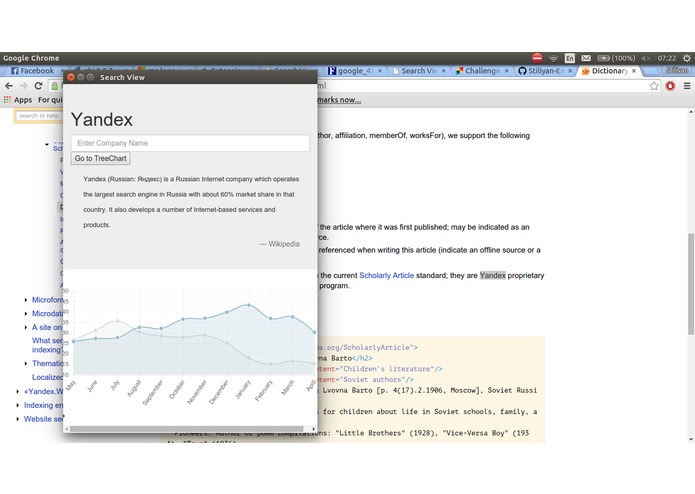Screen dimensions: 695x494
Task: Bookmark this page with the star icon
Action: [654, 86]
